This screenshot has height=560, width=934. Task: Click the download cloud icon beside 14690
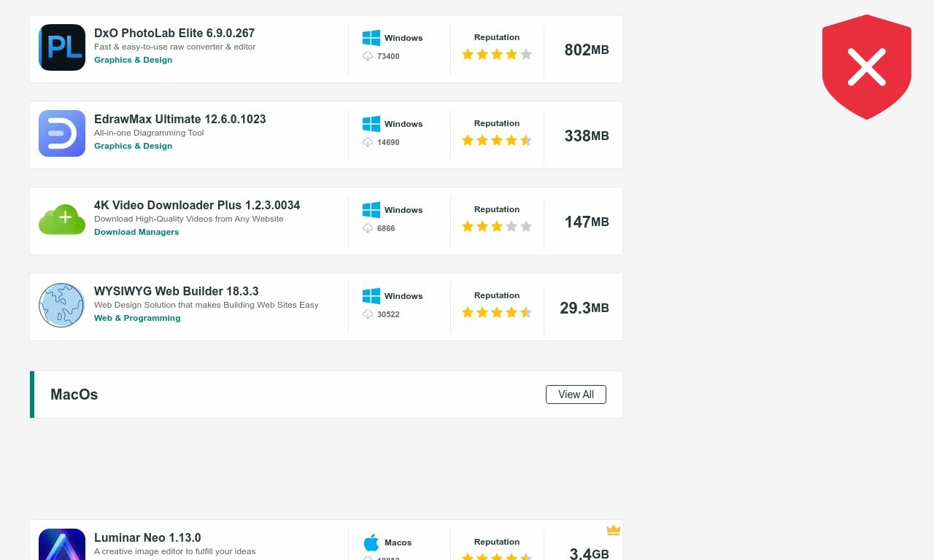pyautogui.click(x=368, y=142)
